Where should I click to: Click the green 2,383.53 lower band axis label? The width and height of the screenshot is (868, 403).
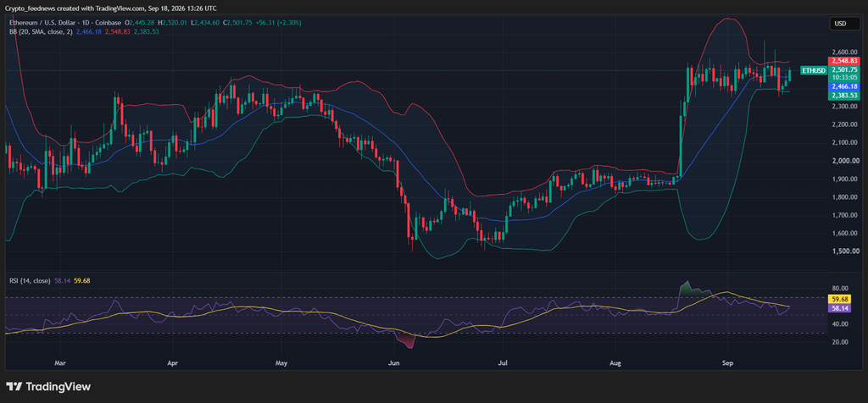point(843,96)
